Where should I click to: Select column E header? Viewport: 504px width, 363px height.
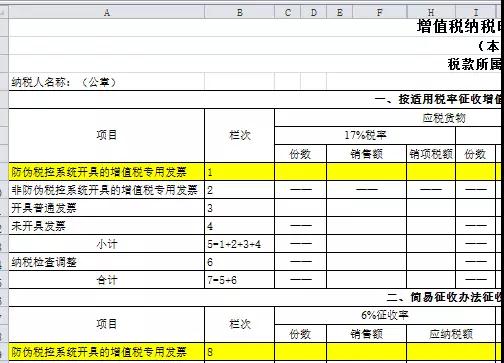tap(339, 12)
